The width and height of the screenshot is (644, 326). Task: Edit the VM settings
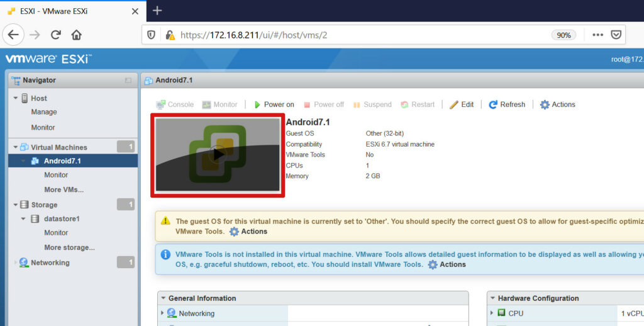click(462, 104)
